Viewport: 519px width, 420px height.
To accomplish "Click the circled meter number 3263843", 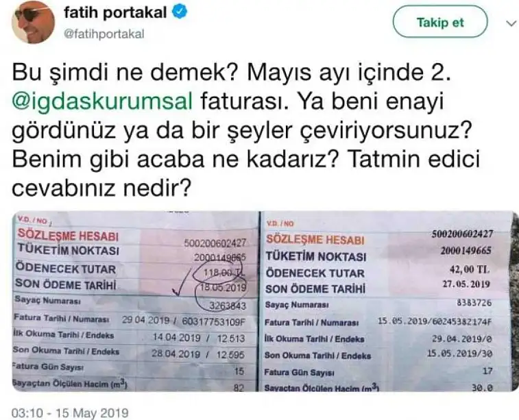I will coord(228,306).
